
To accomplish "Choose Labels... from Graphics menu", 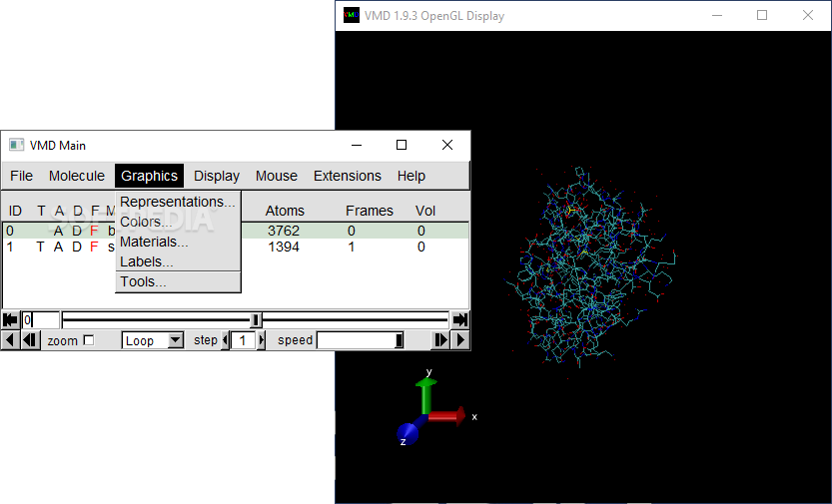I will tap(178, 261).
